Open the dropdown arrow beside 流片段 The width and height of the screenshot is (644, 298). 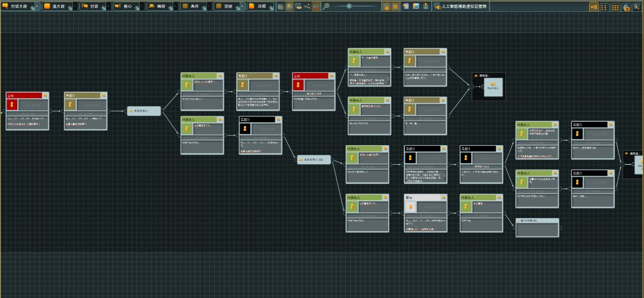75,6
